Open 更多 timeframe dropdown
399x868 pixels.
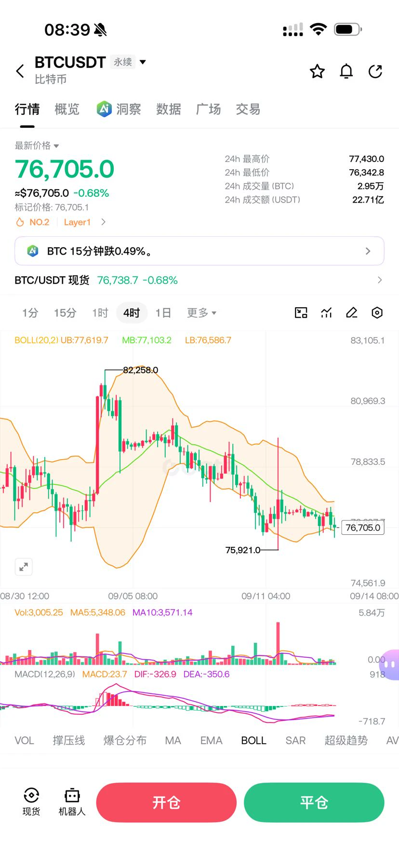click(201, 313)
